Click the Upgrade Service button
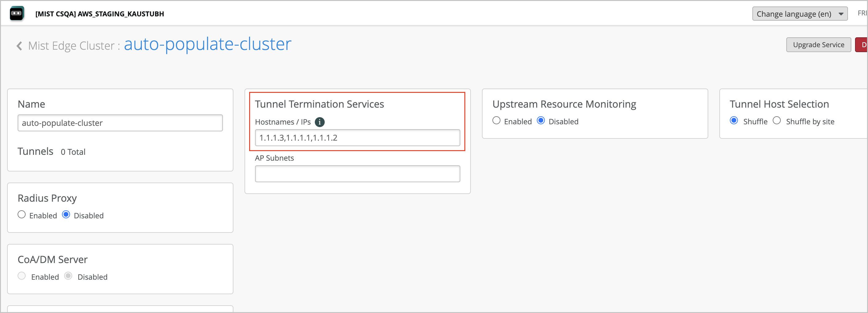 (x=818, y=45)
